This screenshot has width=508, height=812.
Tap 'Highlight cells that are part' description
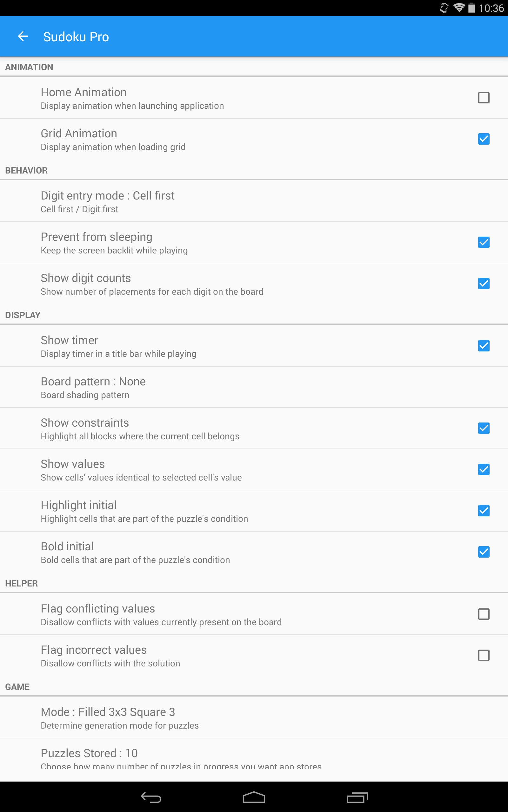(144, 519)
